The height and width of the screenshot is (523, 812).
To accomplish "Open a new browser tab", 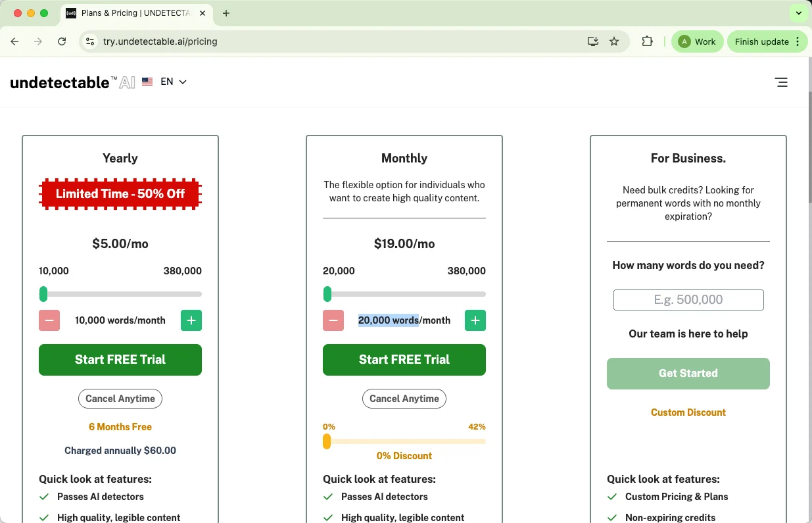I will tap(226, 13).
